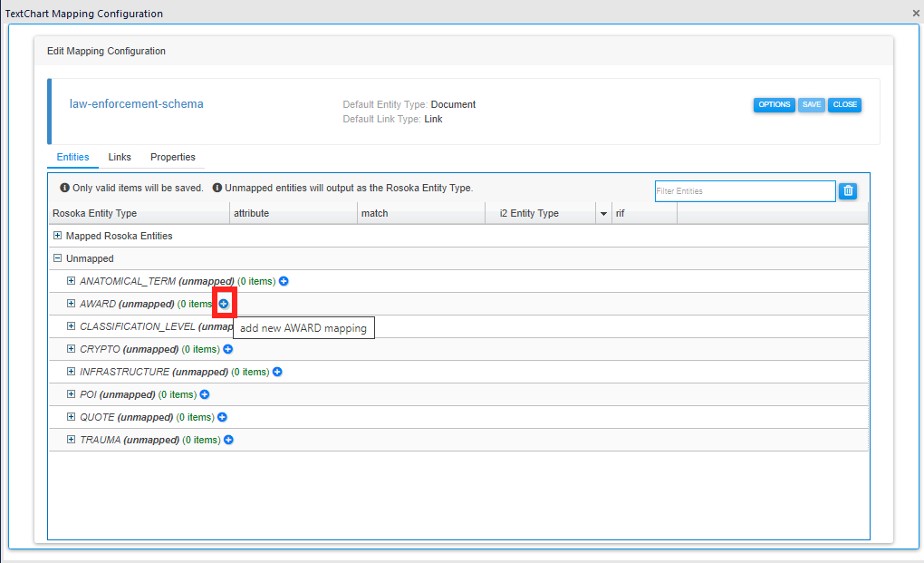This screenshot has width=924, height=563.
Task: Click add mapping icon for ANATOMICAL_TERM
Action: point(283,281)
